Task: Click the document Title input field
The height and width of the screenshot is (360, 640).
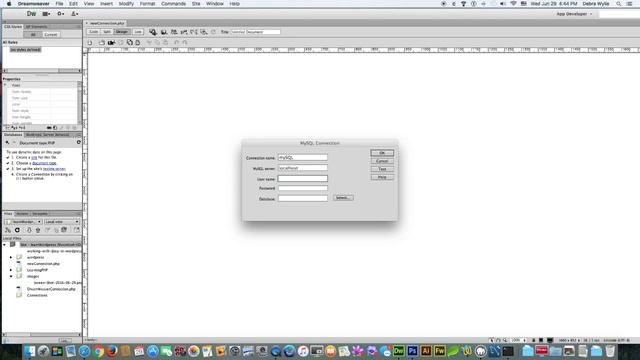Action: click(256, 32)
